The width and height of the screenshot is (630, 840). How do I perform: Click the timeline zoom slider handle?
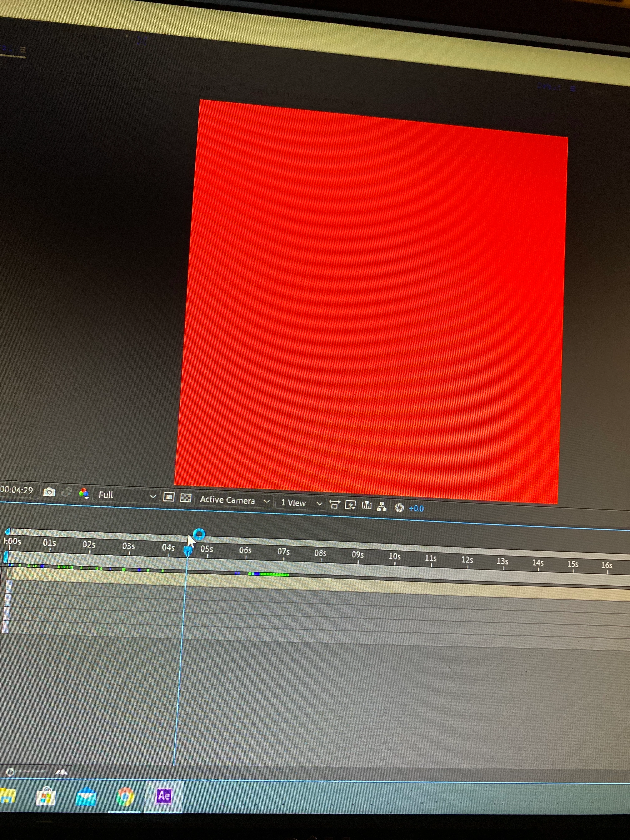(x=10, y=772)
